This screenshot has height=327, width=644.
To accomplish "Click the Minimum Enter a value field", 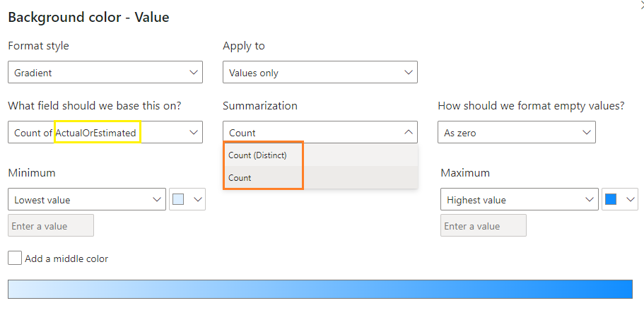I will tap(51, 226).
